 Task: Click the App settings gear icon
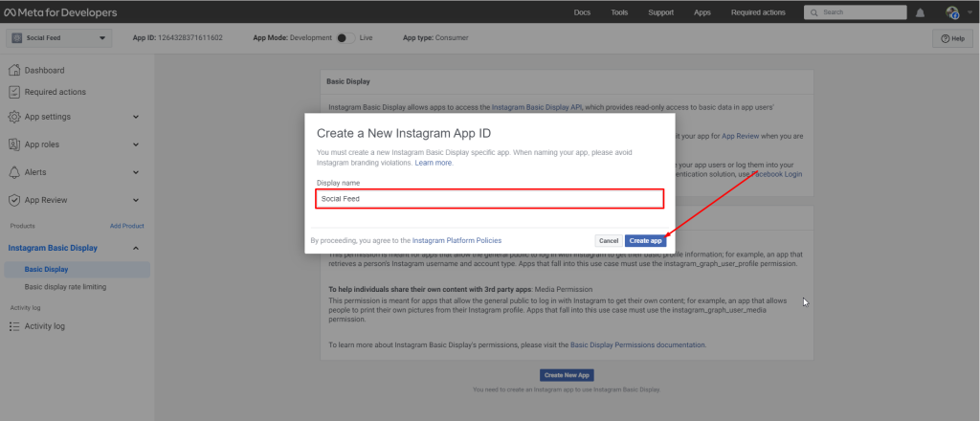[x=14, y=117]
